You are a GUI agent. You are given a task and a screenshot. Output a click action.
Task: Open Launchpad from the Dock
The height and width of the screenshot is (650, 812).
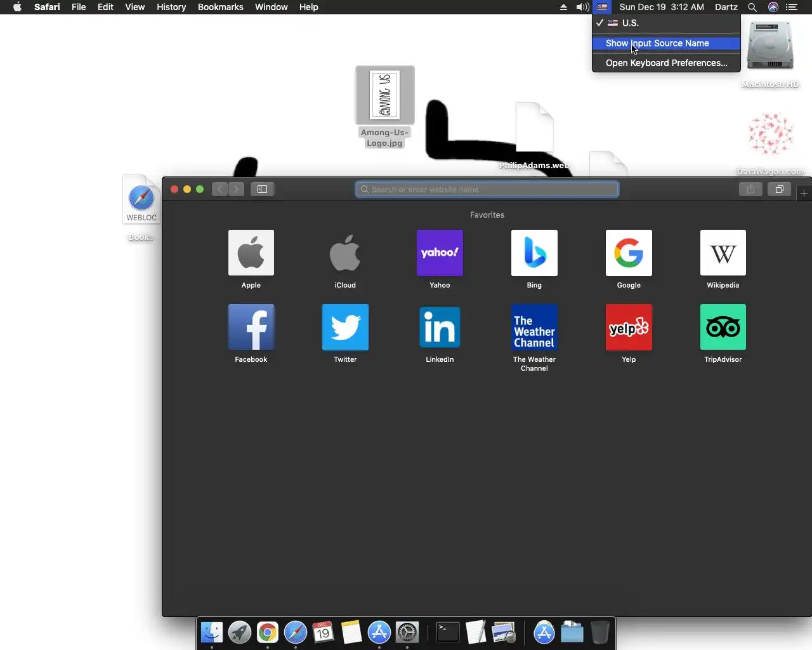(240, 632)
